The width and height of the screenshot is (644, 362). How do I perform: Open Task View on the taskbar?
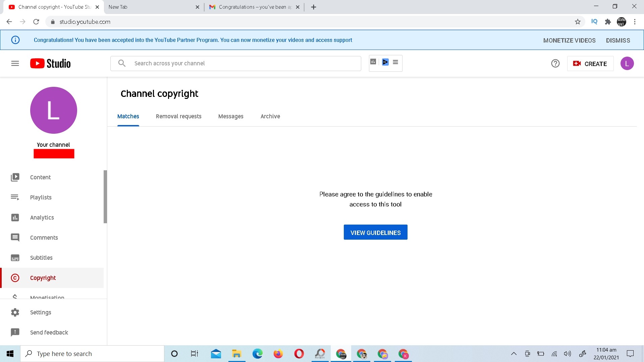195,354
